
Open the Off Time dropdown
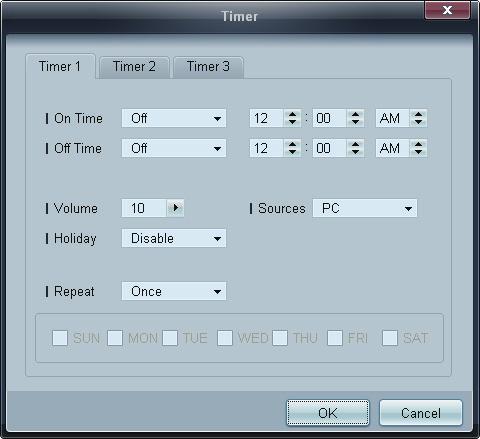(x=174, y=148)
